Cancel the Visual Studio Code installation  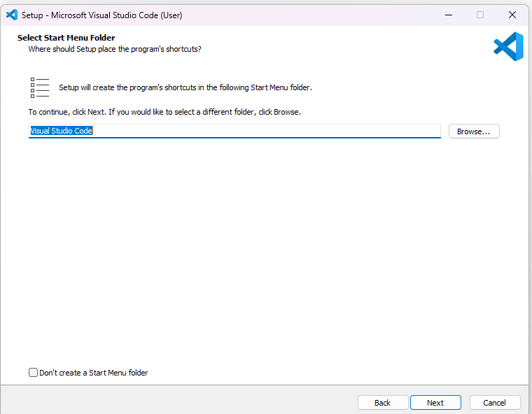pos(495,403)
